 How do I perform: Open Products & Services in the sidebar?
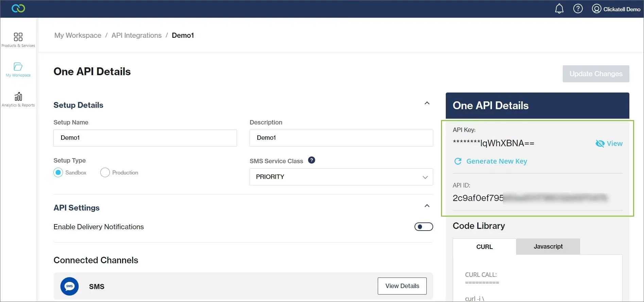point(18,40)
